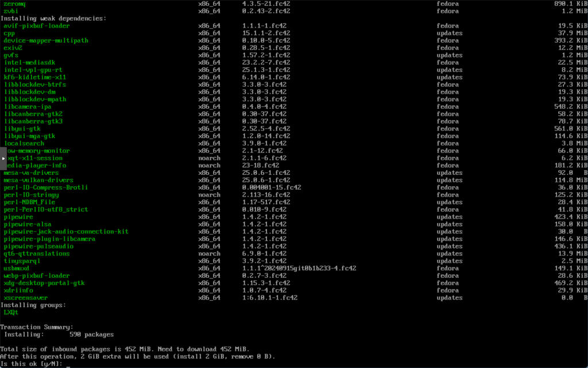Select the 'libcanberra-gtk3' package name
Image resolution: width=588 pixels, height=368 pixels.
click(33, 121)
